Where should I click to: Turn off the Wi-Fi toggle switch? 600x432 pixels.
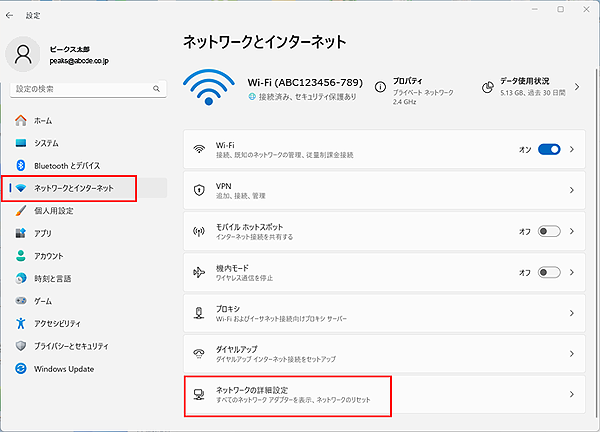[x=549, y=149]
